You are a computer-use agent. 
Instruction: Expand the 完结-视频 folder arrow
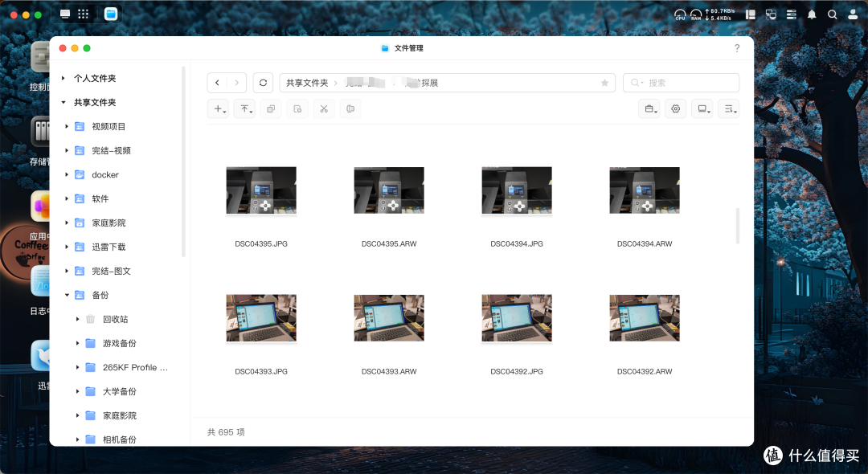[x=67, y=150]
